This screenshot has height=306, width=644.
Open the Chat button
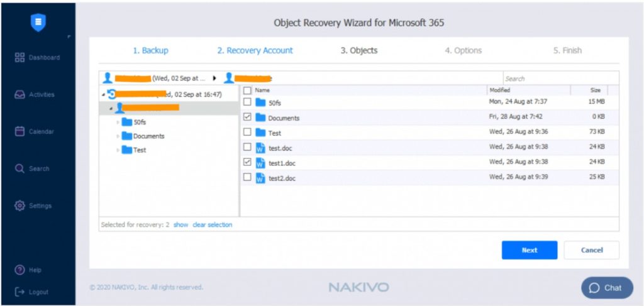click(x=607, y=288)
